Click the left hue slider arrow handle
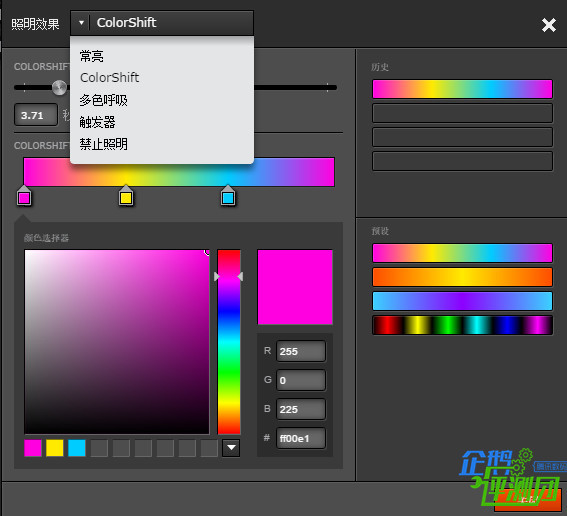 216,277
